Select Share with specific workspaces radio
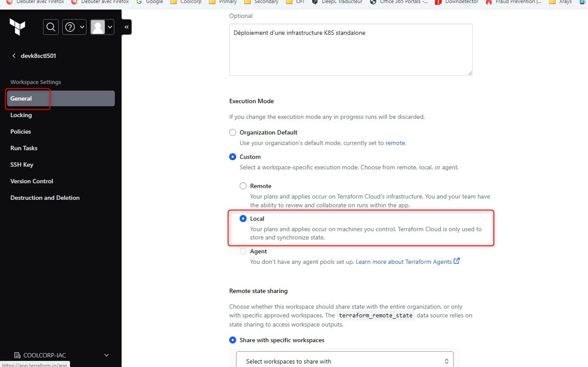Screen dimensions: 588x367 [x=233, y=340]
